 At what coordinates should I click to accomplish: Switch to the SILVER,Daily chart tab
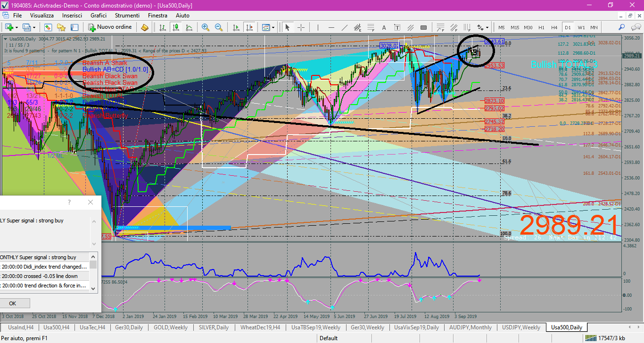[214, 327]
